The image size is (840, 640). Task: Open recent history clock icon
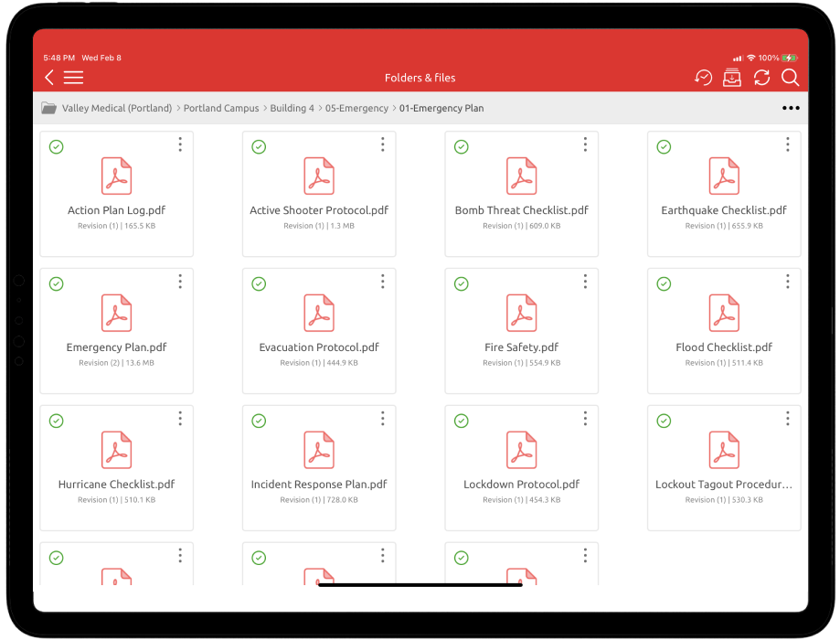pos(703,78)
